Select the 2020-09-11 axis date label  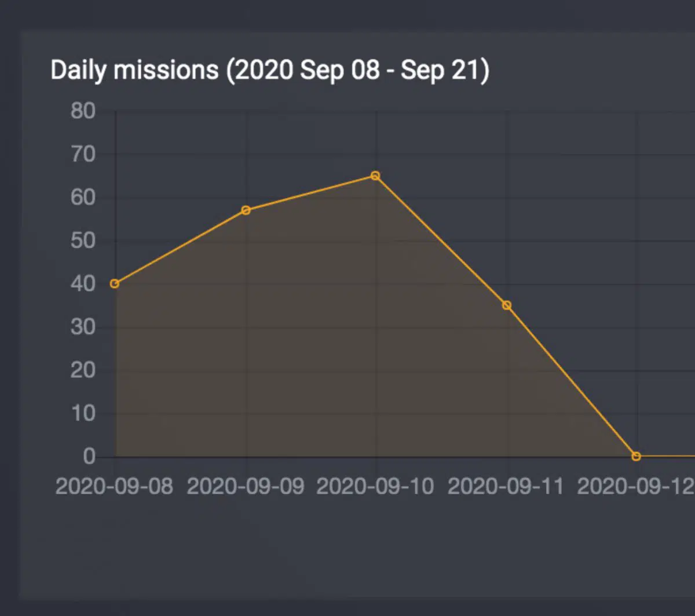tap(506, 487)
